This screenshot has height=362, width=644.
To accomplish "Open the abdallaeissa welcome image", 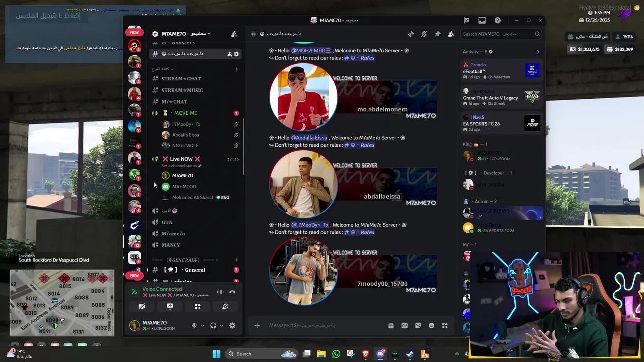I will pos(353,183).
